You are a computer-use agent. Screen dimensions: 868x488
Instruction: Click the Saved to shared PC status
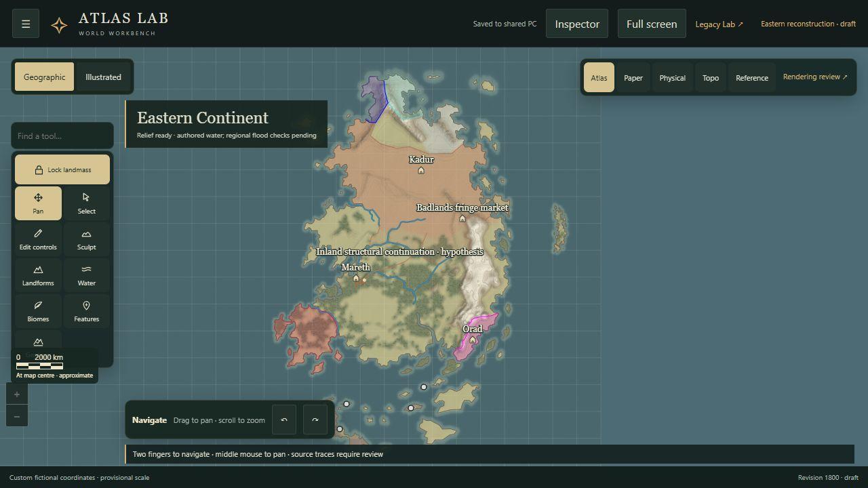pos(505,24)
